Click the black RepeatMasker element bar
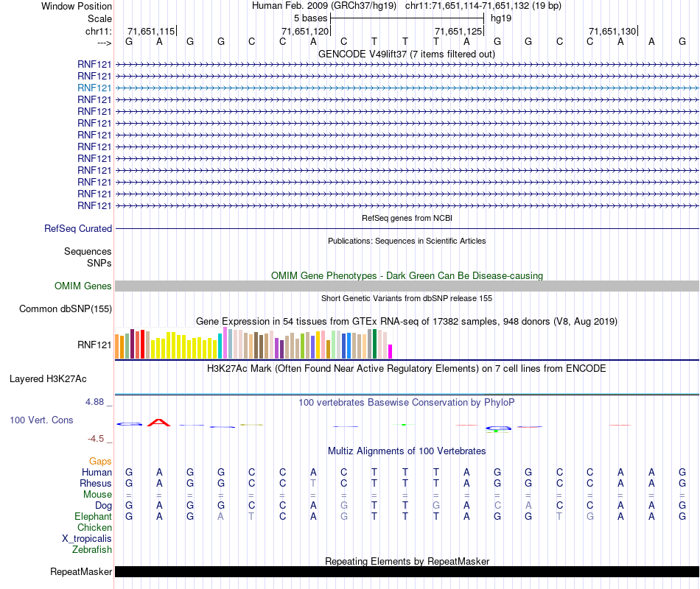The height and width of the screenshot is (589, 700). click(x=407, y=572)
